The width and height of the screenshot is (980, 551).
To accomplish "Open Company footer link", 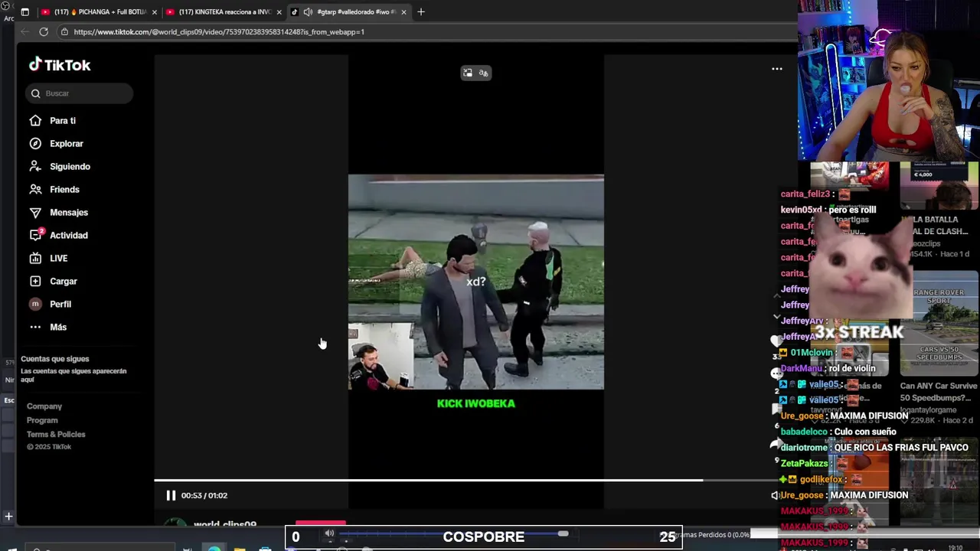I will (x=44, y=406).
